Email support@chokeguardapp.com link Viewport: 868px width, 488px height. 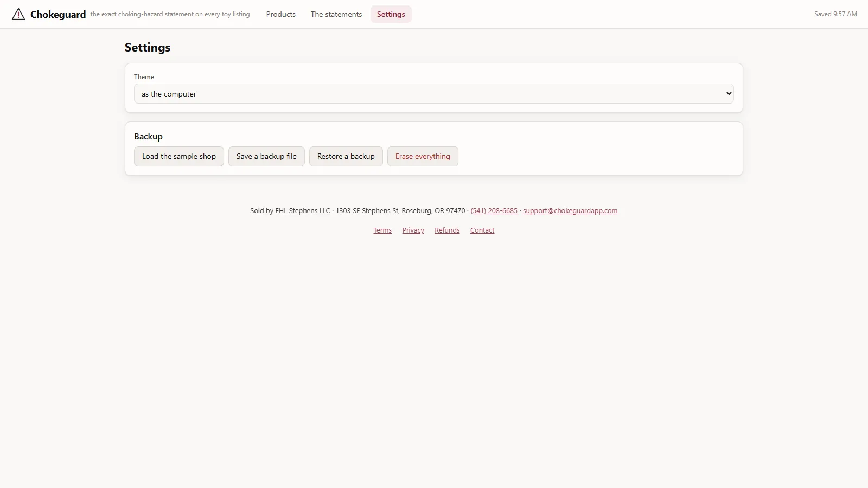pos(570,211)
